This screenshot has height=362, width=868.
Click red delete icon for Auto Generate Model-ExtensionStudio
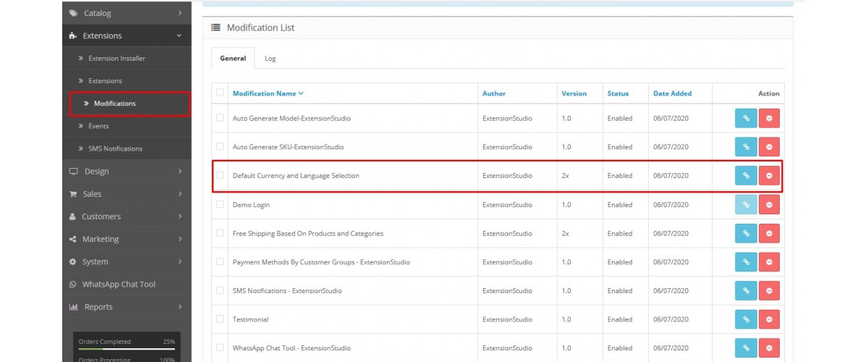[769, 118]
